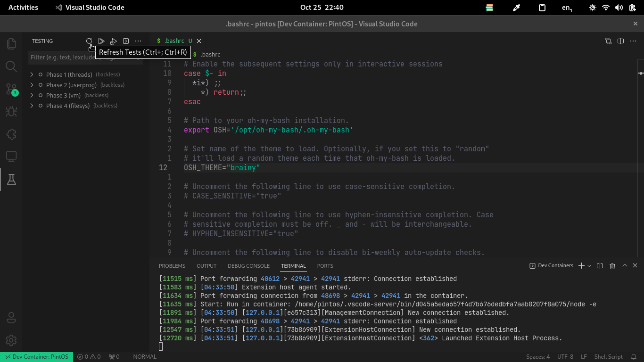
Task: Expand Phase 4 (filesys) test group
Action: [x=32, y=106]
